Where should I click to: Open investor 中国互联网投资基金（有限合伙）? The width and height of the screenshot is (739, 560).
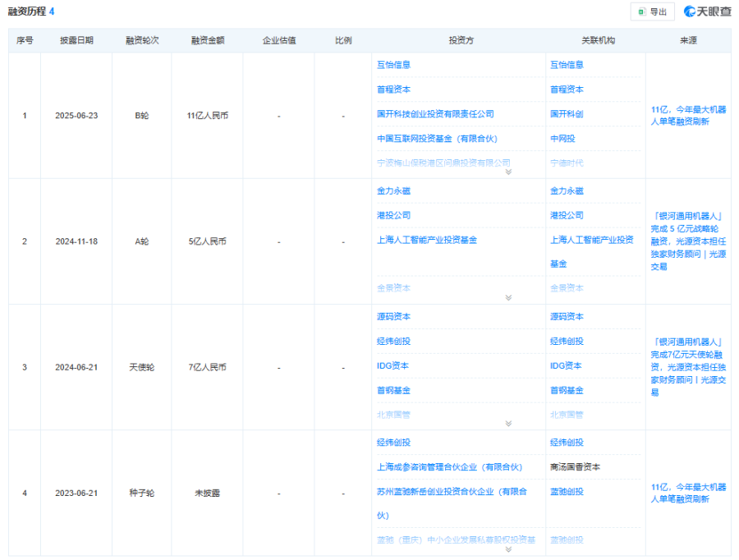point(438,139)
